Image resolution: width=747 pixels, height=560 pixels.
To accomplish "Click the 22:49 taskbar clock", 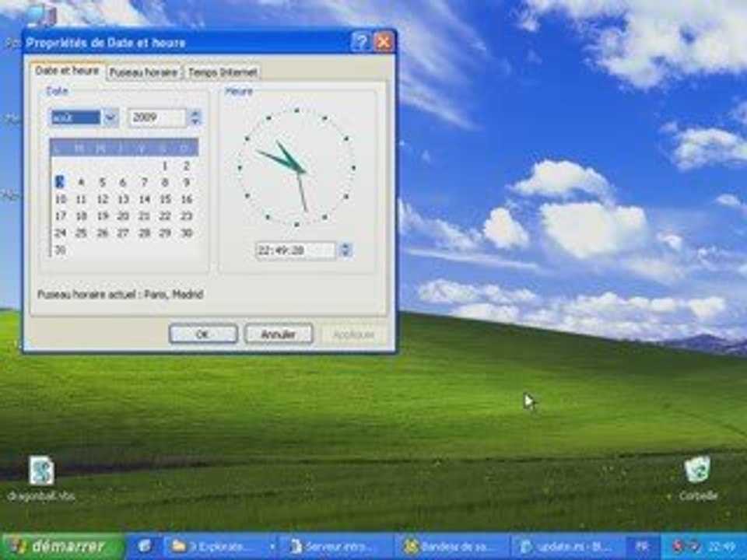I will coord(722,546).
